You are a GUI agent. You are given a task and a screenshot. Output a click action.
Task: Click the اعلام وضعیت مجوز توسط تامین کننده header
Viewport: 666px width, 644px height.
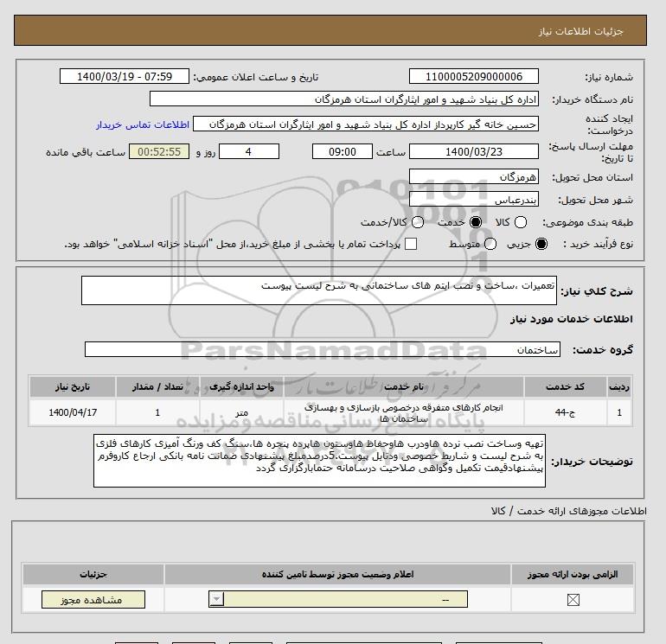point(337,574)
